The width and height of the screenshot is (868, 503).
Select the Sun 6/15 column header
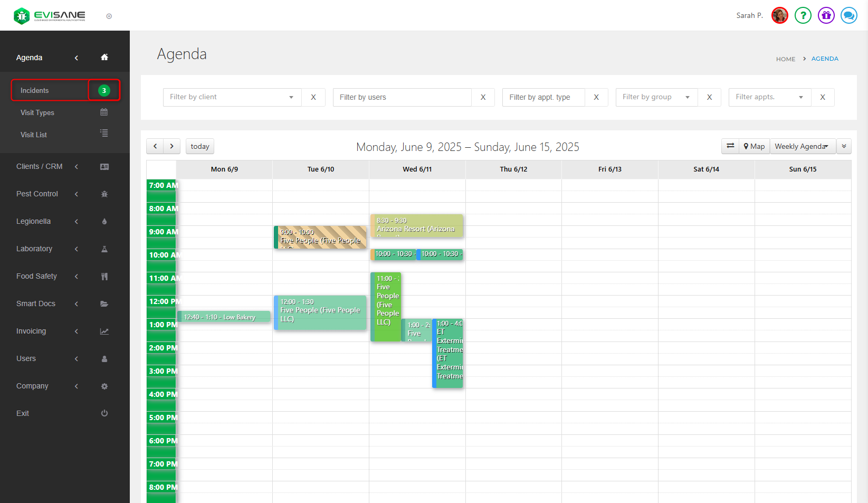point(803,169)
